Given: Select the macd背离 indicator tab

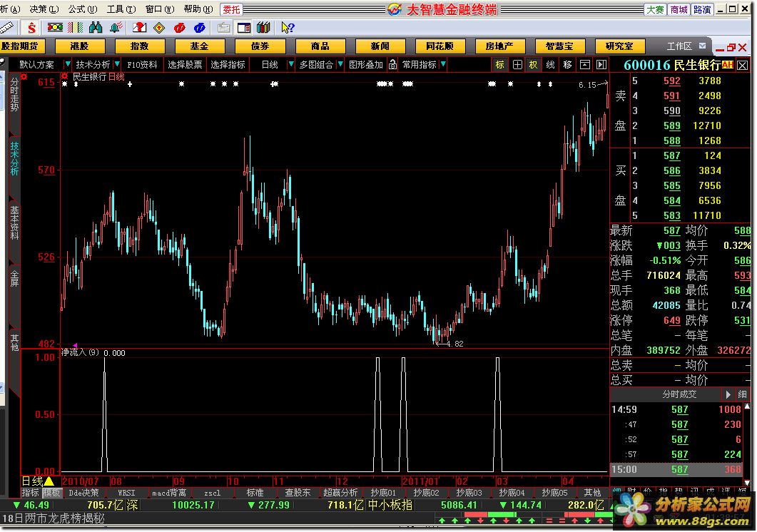Looking at the screenshot, I should click(x=169, y=493).
